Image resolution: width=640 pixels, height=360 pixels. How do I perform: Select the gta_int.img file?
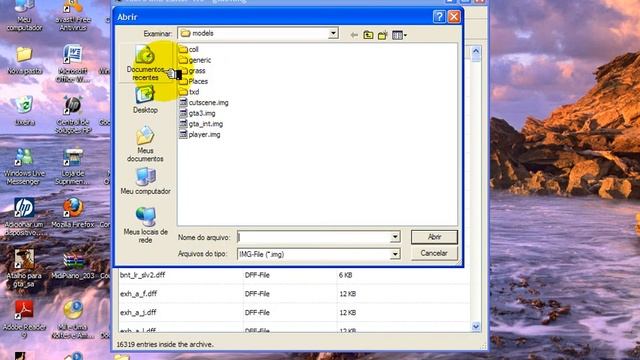click(x=201, y=124)
